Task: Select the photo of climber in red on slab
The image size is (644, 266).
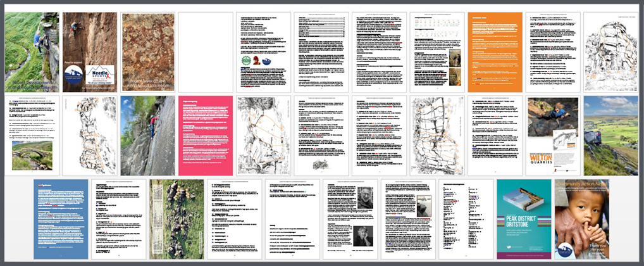Action: point(148,136)
